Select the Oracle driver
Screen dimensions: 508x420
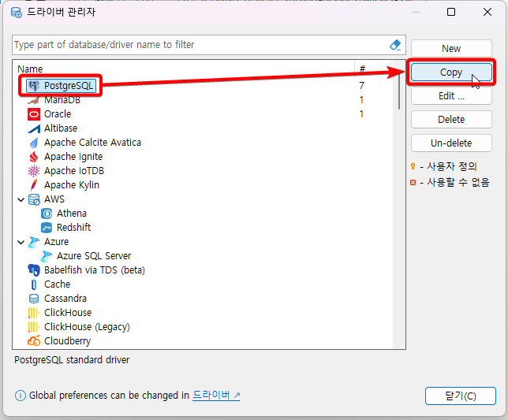click(x=58, y=114)
